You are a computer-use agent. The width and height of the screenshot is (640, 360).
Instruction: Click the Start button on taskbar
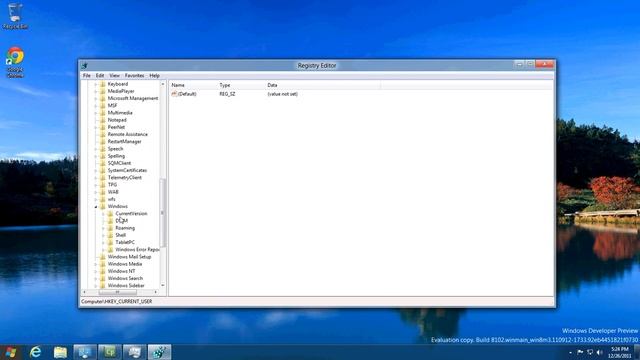11,352
